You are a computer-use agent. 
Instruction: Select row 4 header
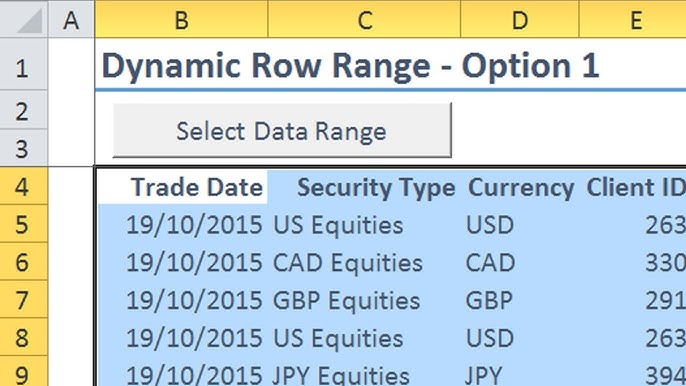point(24,186)
